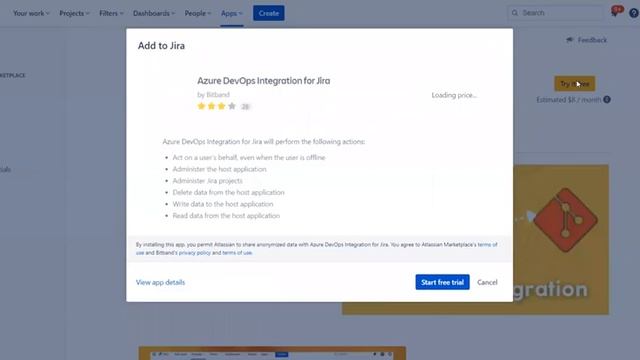Click 'Delete data from the host application' line

pyautogui.click(x=229, y=192)
